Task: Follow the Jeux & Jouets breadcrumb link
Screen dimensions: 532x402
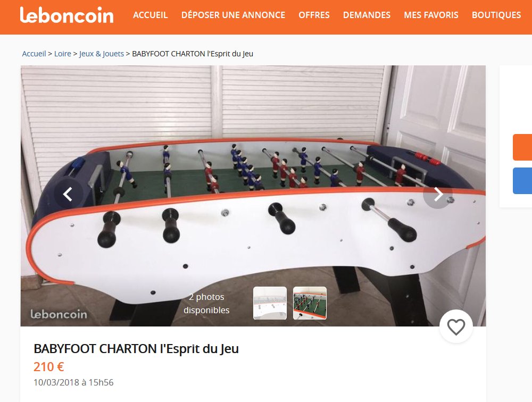Action: (x=102, y=54)
